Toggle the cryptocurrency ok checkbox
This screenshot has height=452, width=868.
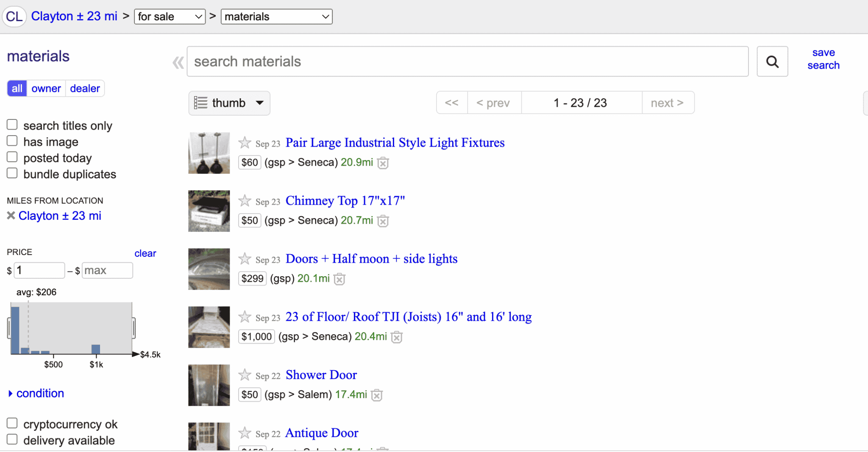[x=12, y=423]
